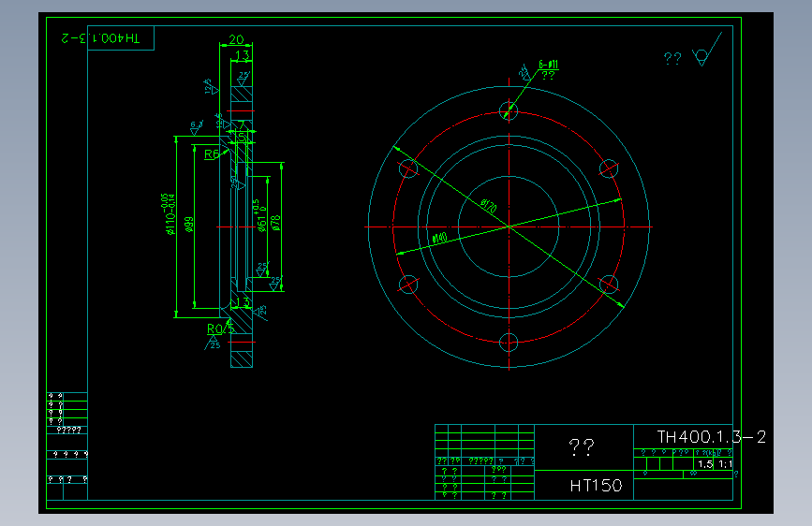This screenshot has height=526, width=812.
Task: Click the mirrored TH400.1.3-2 label at top-left box
Action: [x=100, y=38]
